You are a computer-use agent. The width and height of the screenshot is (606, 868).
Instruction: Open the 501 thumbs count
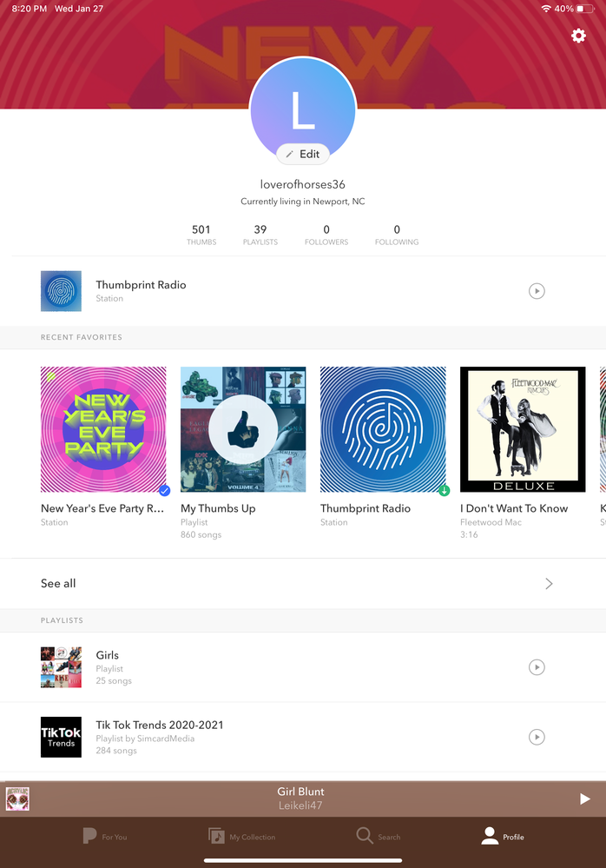click(201, 235)
